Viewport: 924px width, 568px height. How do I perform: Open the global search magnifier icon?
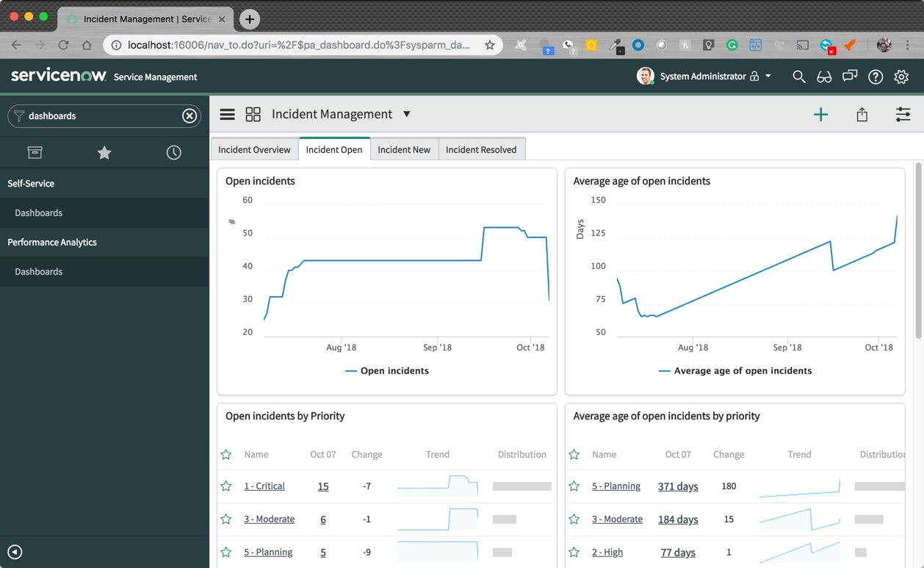click(x=798, y=76)
